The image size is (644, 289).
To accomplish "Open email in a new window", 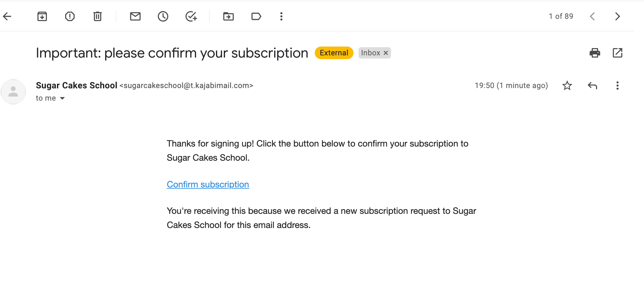I will (618, 53).
